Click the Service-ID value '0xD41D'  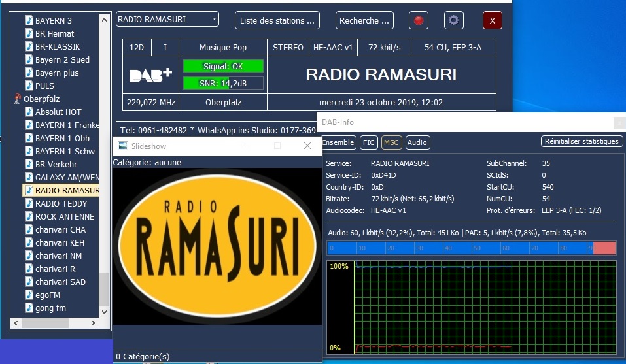point(383,175)
